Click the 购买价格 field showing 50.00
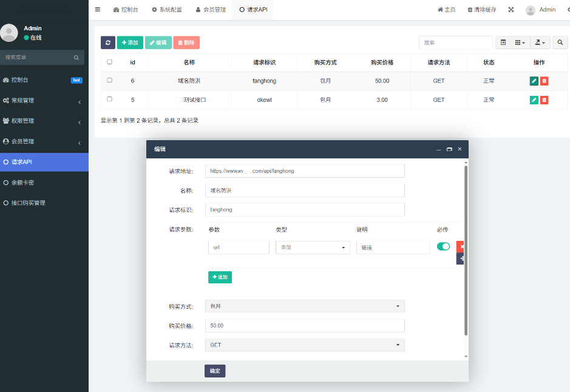The height and width of the screenshot is (392, 570). point(305,325)
